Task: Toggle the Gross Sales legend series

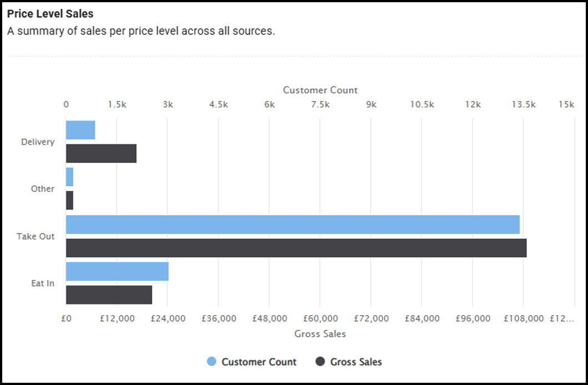Action: pyautogui.click(x=348, y=362)
